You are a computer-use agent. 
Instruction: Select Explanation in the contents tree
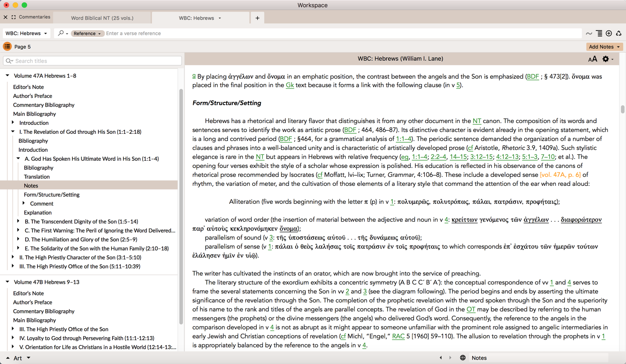[38, 212]
